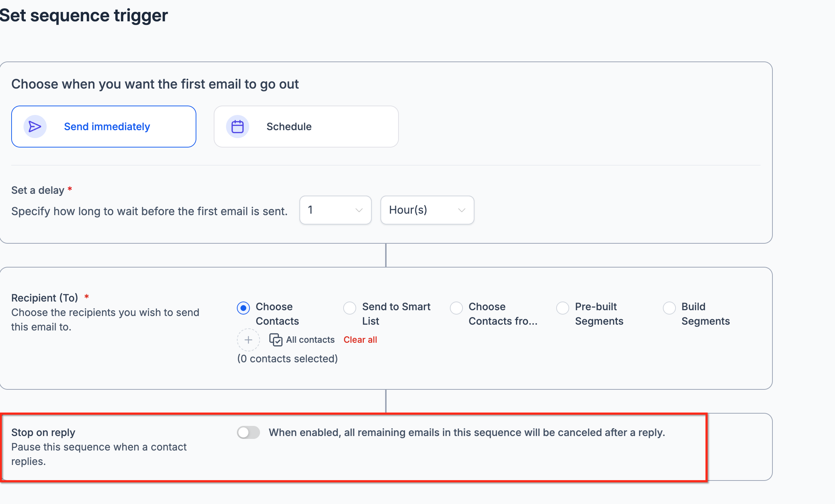Click the calendar Schedule icon

238,127
